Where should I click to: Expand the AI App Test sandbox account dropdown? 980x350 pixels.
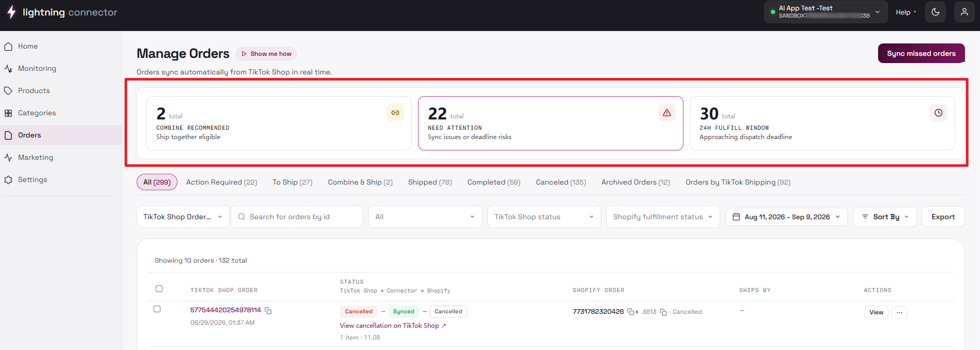click(825, 12)
